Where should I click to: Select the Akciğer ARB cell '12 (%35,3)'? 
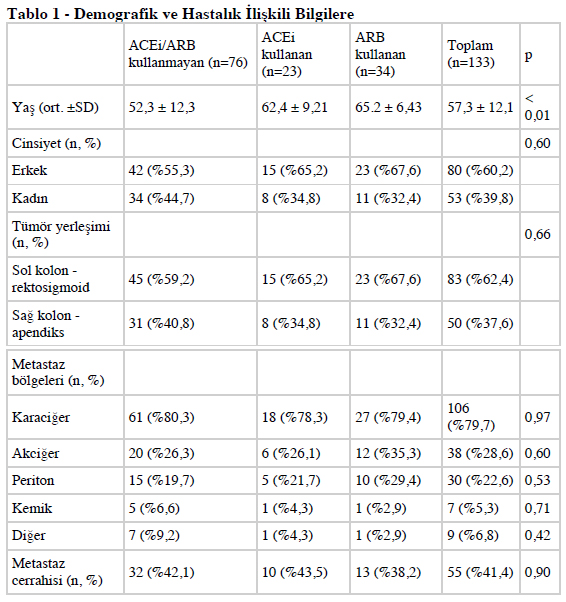pos(388,453)
